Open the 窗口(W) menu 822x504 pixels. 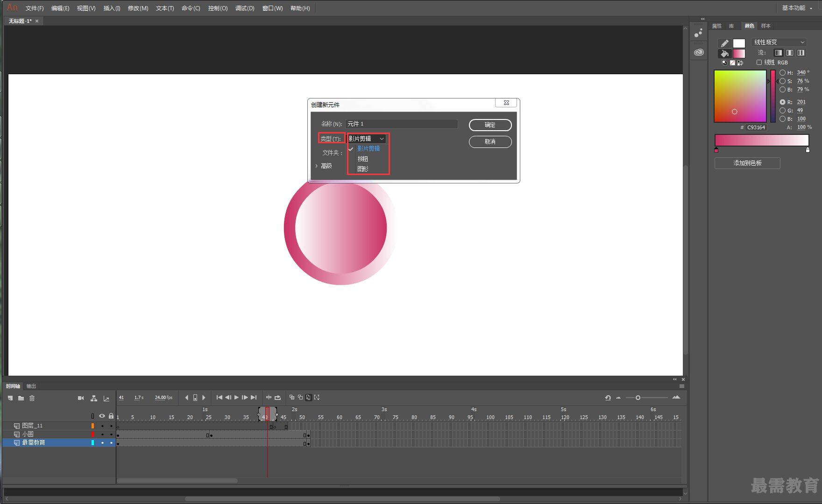(273, 8)
